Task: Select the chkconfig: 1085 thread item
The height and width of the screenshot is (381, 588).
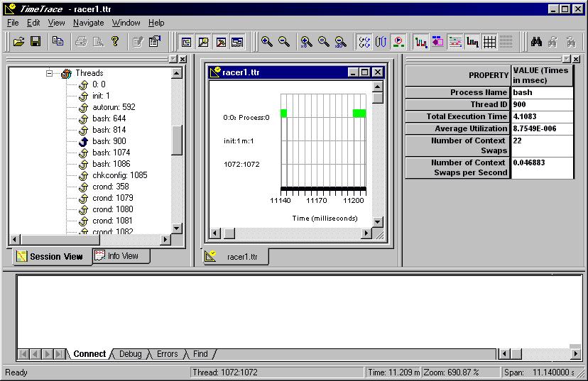Action: coord(119,175)
